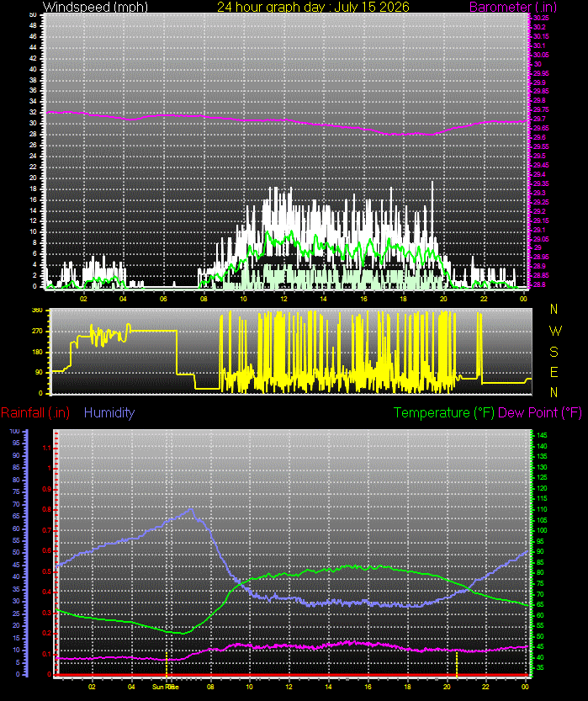
Task: Click the bottom 'N' compass letter
Action: click(554, 392)
